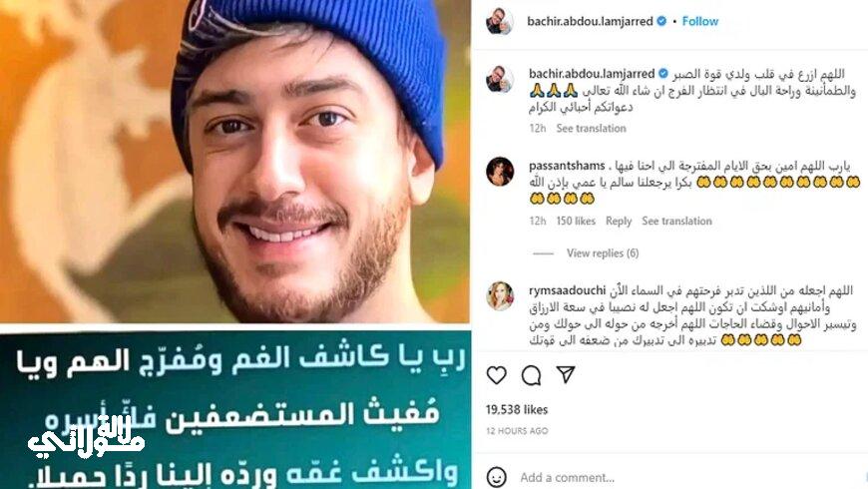
Task: Show 150 likes on passantshams comment
Action: click(x=576, y=221)
